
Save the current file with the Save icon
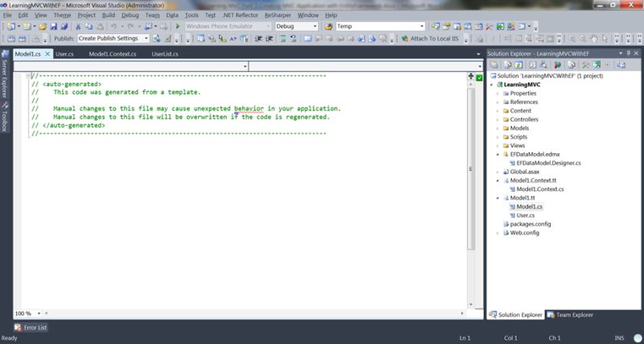[x=53, y=27]
